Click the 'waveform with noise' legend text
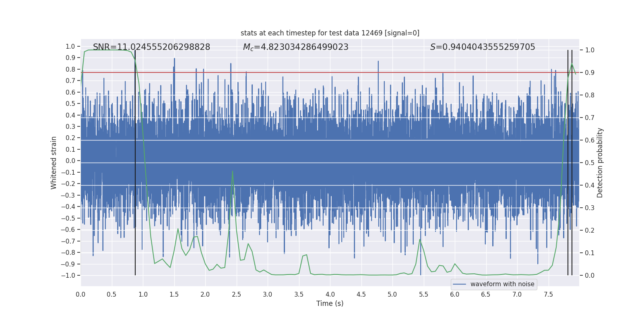The width and height of the screenshot is (644, 322). click(502, 284)
